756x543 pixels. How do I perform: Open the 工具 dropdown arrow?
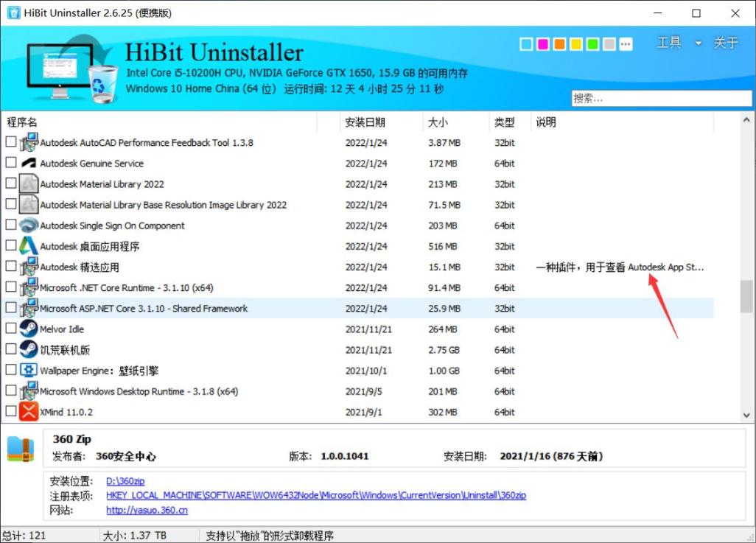click(698, 43)
